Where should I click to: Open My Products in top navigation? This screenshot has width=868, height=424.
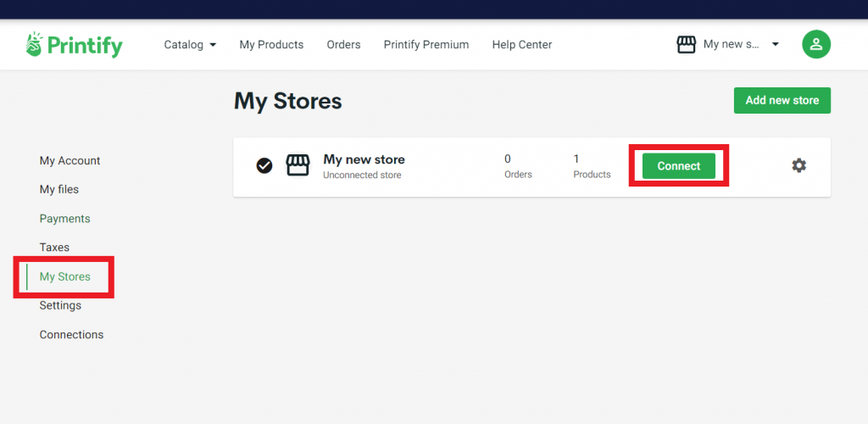271,45
